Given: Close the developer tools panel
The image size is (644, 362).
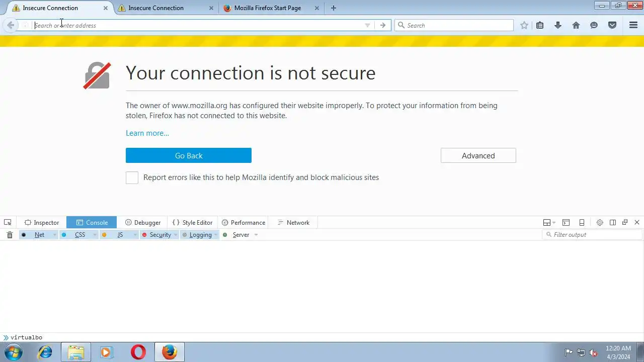Looking at the screenshot, I should point(637,222).
